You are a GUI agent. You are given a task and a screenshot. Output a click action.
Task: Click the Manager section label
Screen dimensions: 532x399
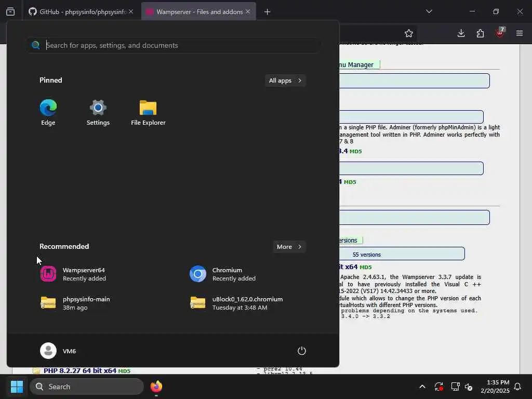pyautogui.click(x=359, y=64)
